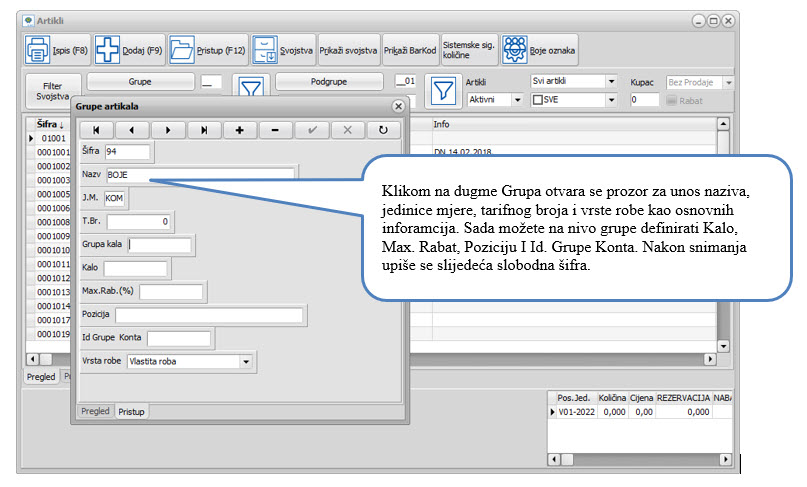Click V01-2022 cell in stock grid
Screen dimensions: 807x487
click(x=576, y=412)
